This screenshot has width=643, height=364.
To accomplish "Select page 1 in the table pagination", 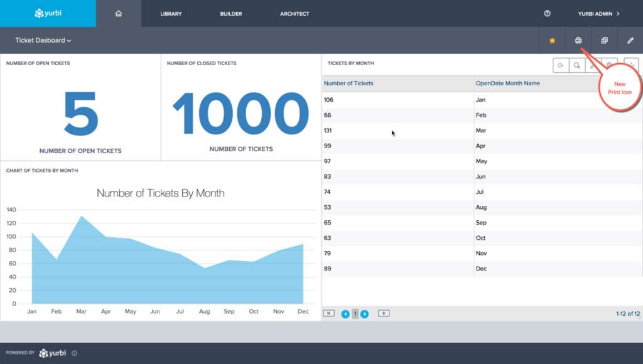I will pyautogui.click(x=355, y=313).
